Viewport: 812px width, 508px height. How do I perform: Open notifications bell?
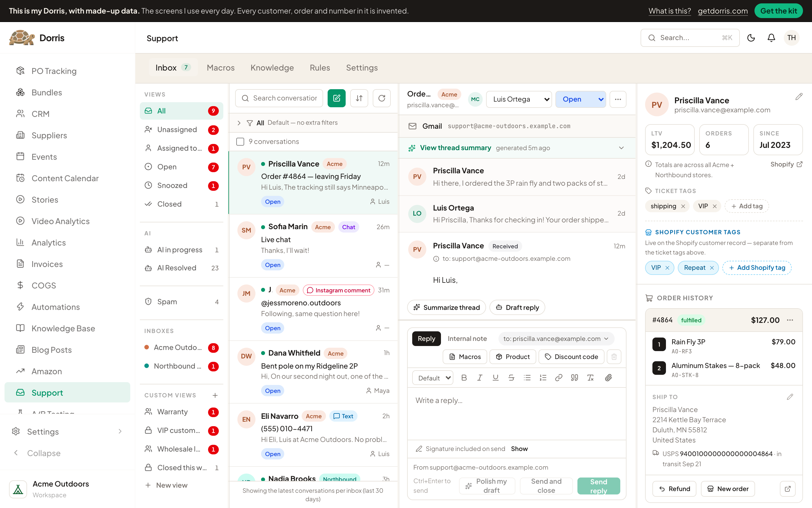click(771, 38)
